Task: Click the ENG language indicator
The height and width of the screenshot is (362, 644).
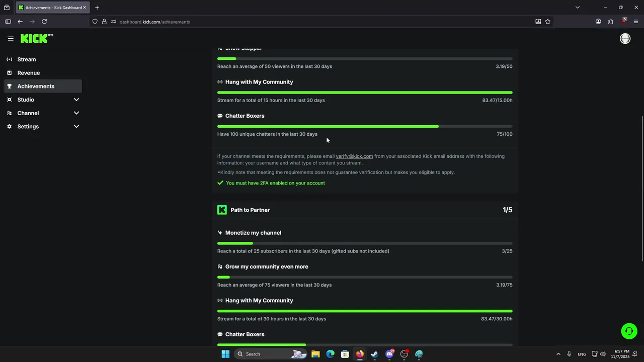Action: 582,354
